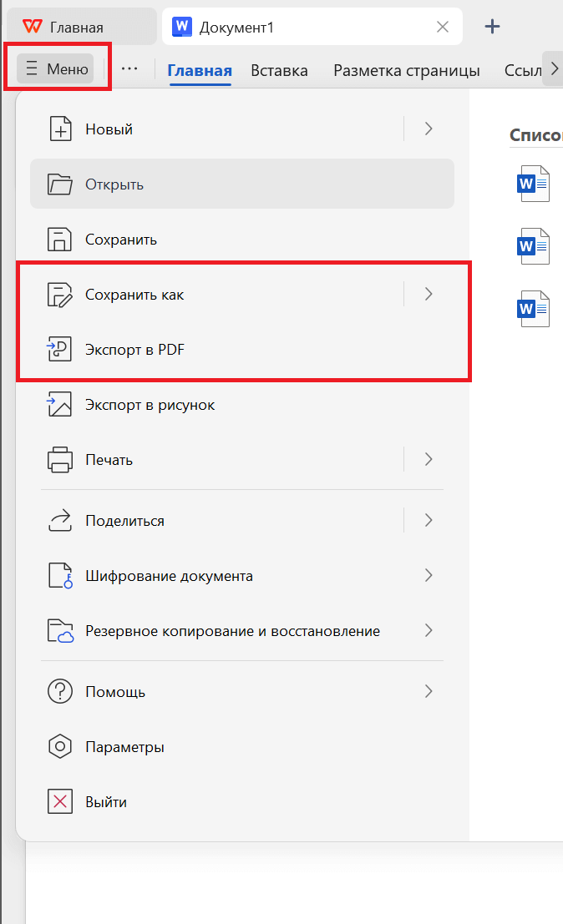Screen dimensions: 563x924
Task: Click the Печать printer icon
Action: point(60,459)
